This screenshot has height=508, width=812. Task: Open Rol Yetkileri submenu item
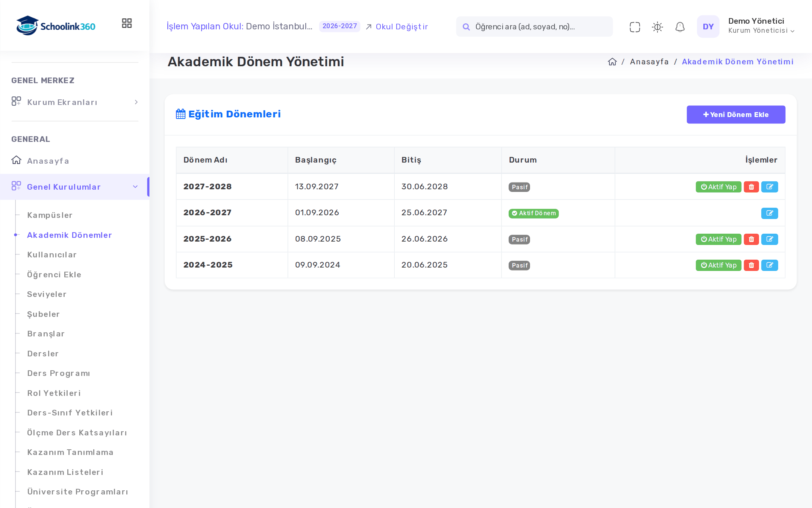pos(54,393)
